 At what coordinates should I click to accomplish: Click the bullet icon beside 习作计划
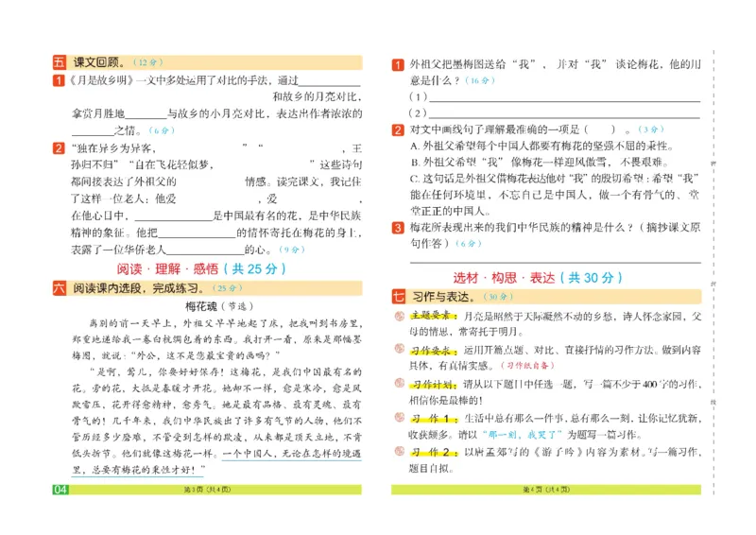point(400,383)
